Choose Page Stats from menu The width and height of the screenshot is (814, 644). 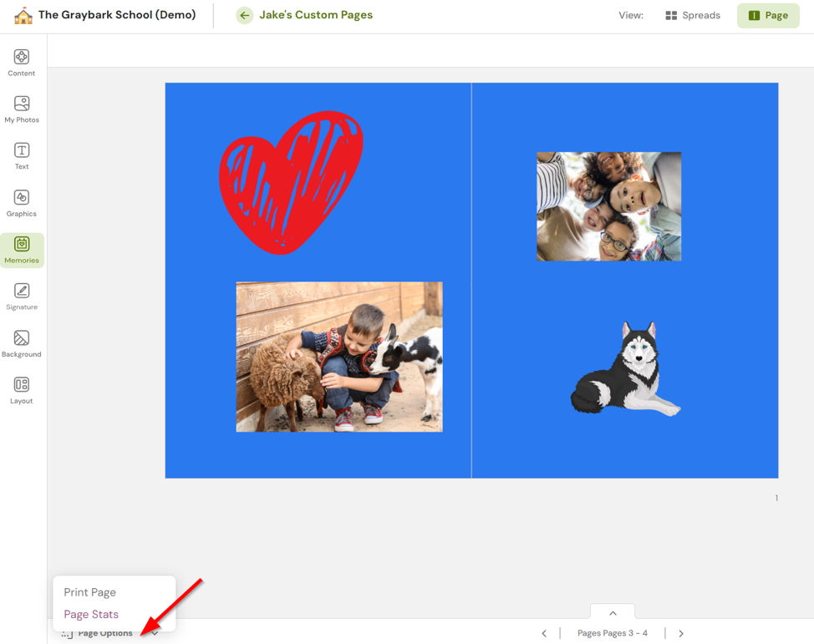point(91,614)
